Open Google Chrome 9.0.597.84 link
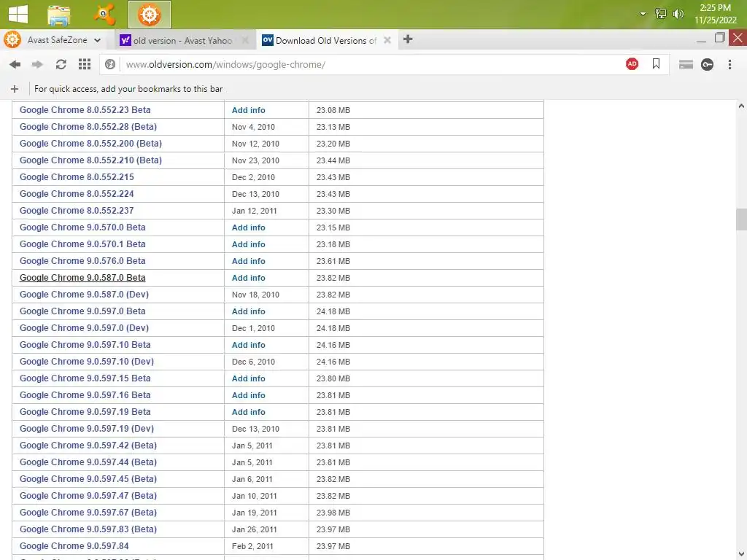 (x=74, y=546)
